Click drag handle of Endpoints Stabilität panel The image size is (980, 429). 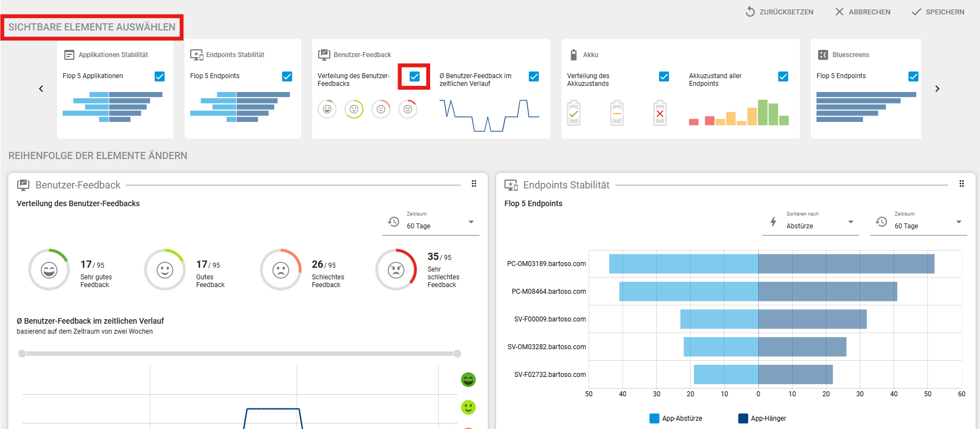962,184
